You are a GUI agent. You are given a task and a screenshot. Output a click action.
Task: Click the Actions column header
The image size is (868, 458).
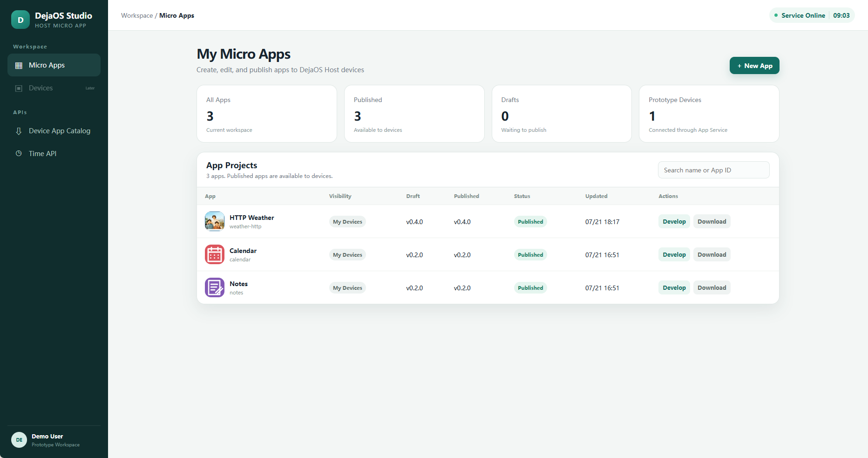[668, 196]
